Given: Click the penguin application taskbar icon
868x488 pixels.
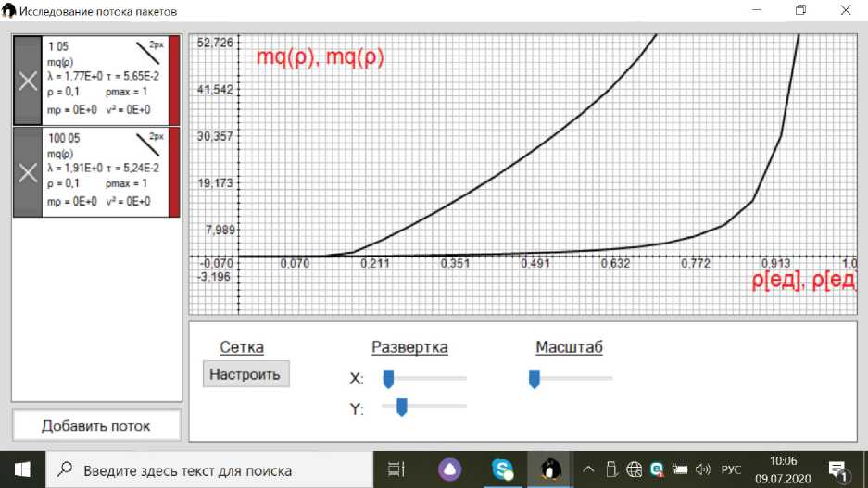Looking at the screenshot, I should 550,469.
